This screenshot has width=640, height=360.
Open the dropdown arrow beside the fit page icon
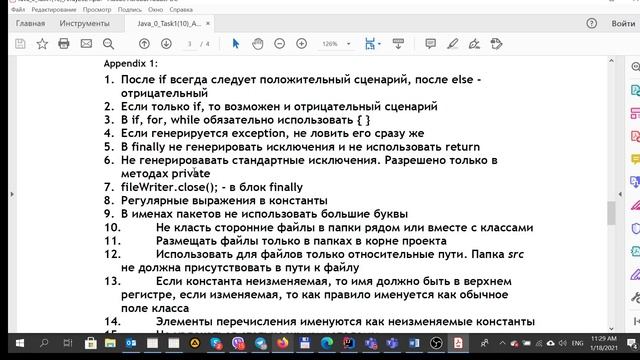click(x=379, y=44)
